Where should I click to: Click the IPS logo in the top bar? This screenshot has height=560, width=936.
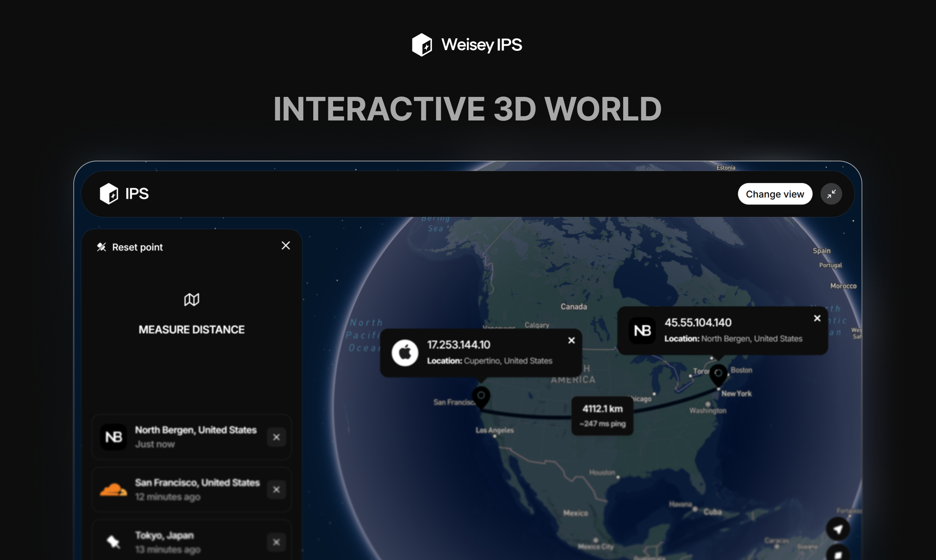point(109,193)
